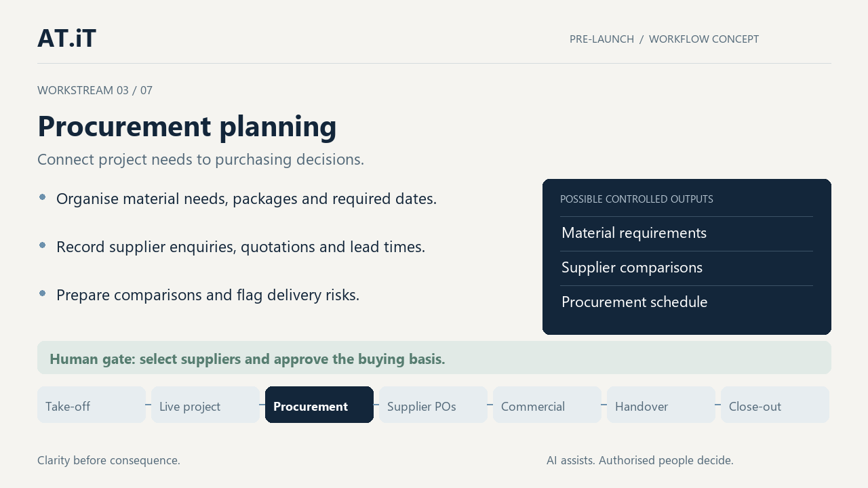
Task: Click the Possible Controlled Outputs heading
Action: pyautogui.click(x=637, y=199)
